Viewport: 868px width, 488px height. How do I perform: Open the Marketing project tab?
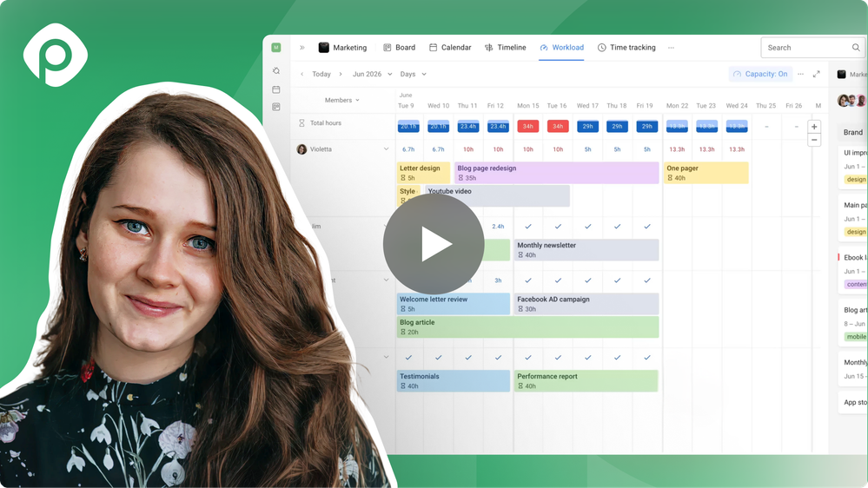click(x=342, y=48)
